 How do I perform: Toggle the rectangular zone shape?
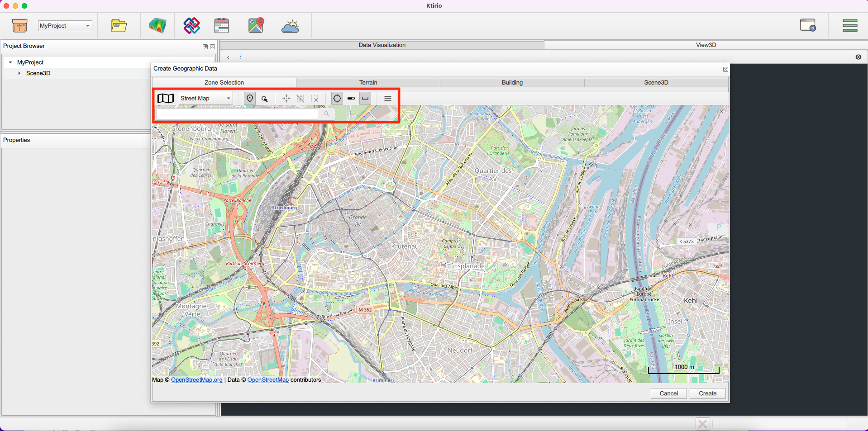(365, 98)
